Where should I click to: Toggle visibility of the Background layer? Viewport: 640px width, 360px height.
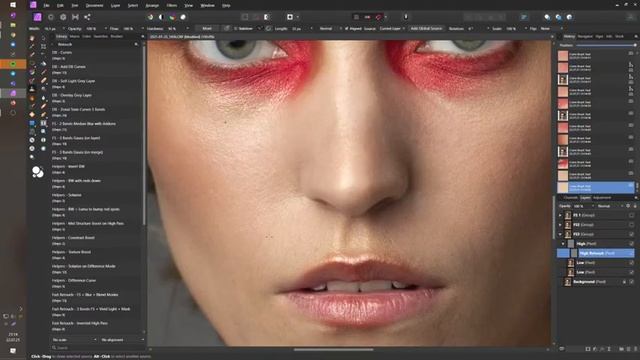pos(631,282)
